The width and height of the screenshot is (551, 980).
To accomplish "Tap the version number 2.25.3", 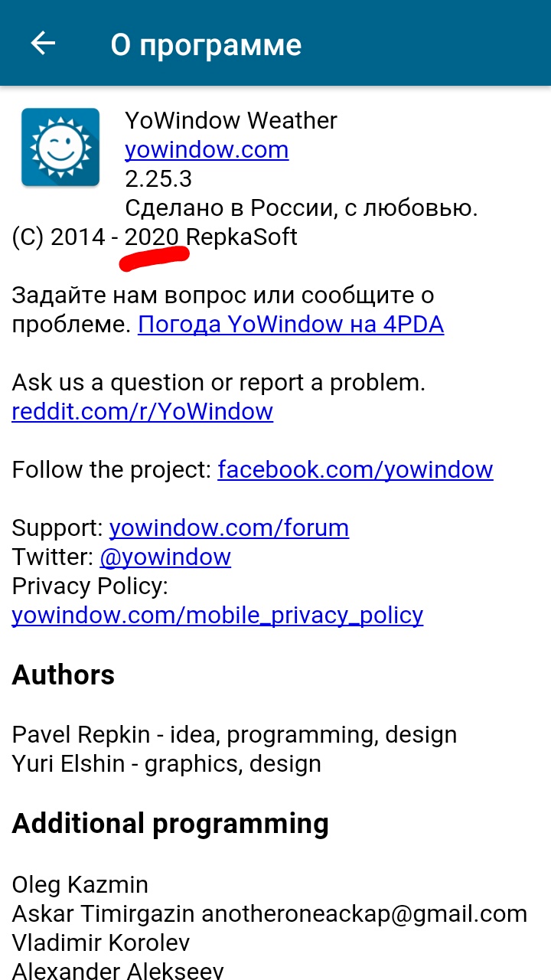I will pos(158,178).
